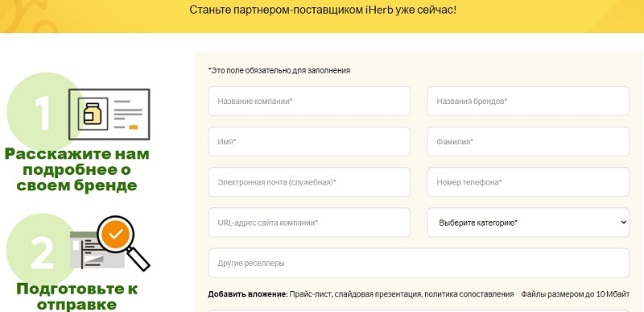Select the 'Электронная почта (служебная)' field
The width and height of the screenshot is (644, 312).
click(309, 181)
